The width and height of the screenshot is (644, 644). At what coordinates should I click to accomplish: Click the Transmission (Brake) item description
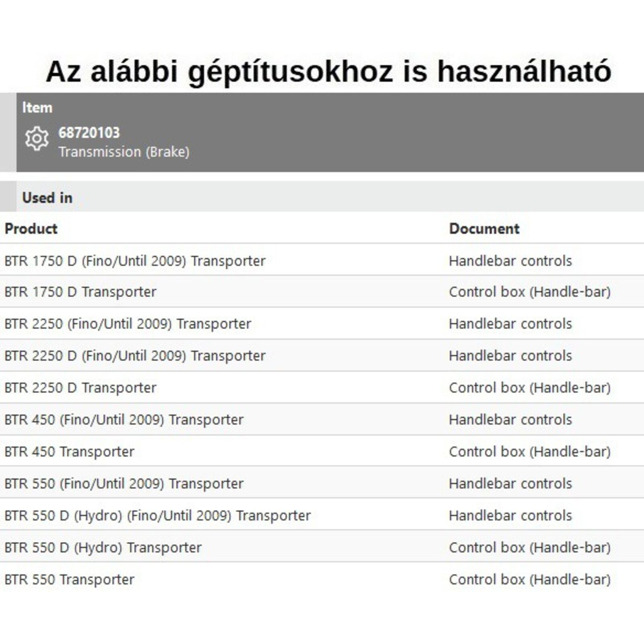pyautogui.click(x=124, y=152)
